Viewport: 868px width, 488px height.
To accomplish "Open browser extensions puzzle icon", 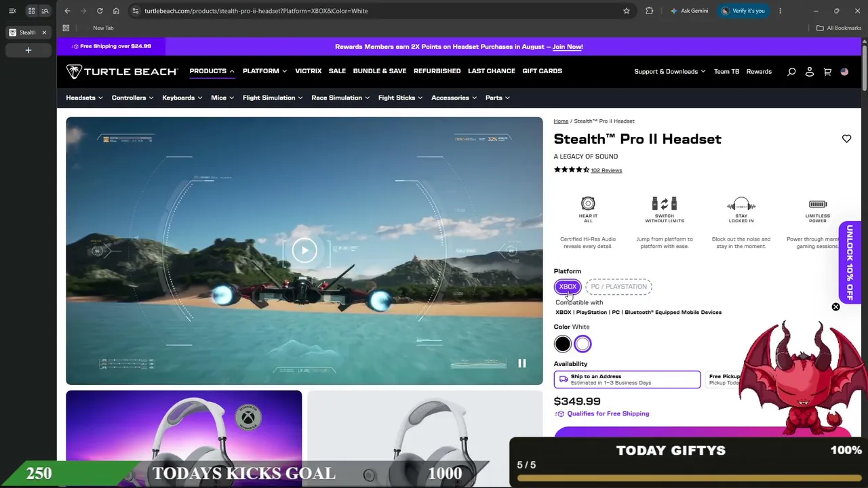I will [x=649, y=11].
